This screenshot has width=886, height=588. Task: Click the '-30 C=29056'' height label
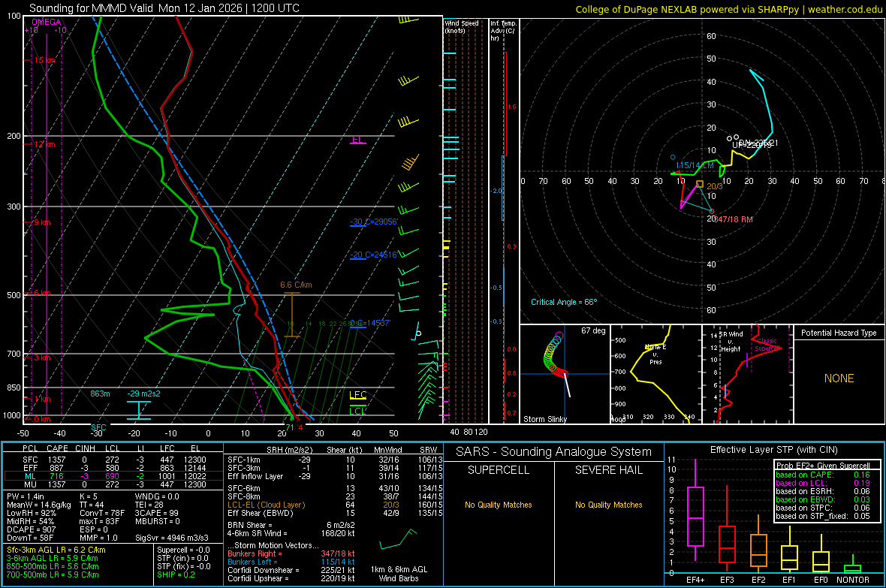[x=374, y=222]
